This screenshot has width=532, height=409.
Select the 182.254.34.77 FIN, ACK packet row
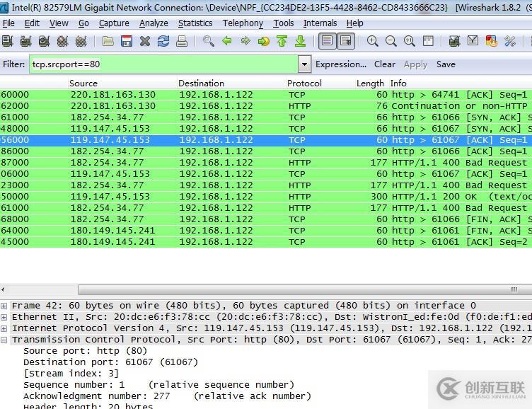click(266, 219)
